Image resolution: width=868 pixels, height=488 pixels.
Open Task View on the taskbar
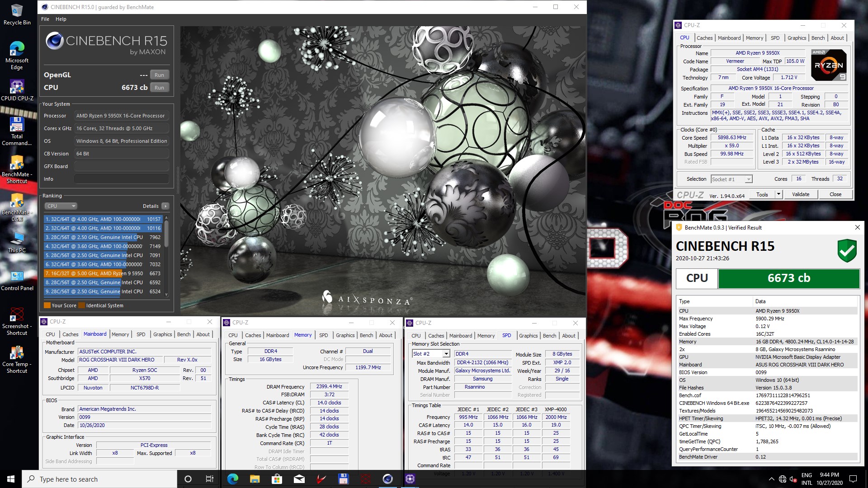[210, 479]
